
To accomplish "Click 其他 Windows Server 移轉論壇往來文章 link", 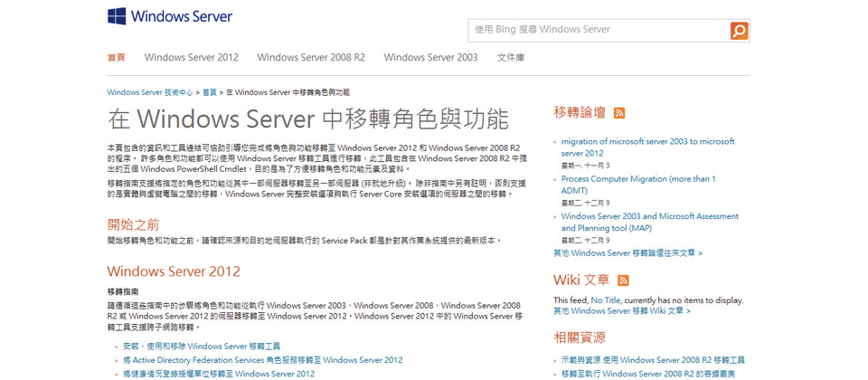I will coord(627,253).
